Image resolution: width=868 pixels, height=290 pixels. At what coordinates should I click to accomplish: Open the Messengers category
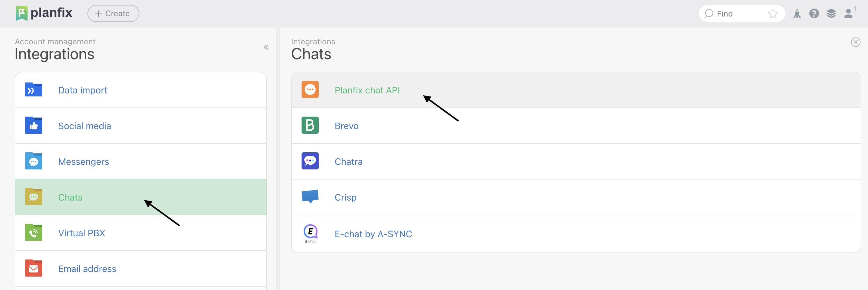coord(83,161)
